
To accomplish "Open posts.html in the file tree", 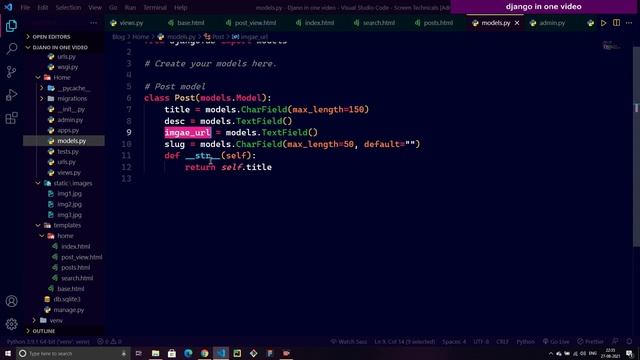I will (76, 268).
